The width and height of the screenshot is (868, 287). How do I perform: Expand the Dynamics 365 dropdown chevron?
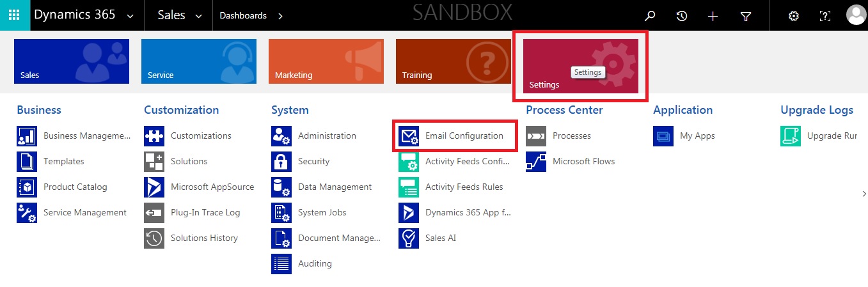[x=130, y=16]
